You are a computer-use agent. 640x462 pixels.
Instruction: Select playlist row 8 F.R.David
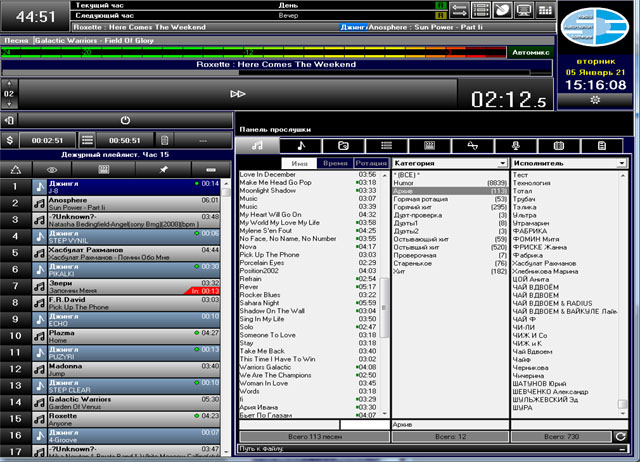[126, 303]
